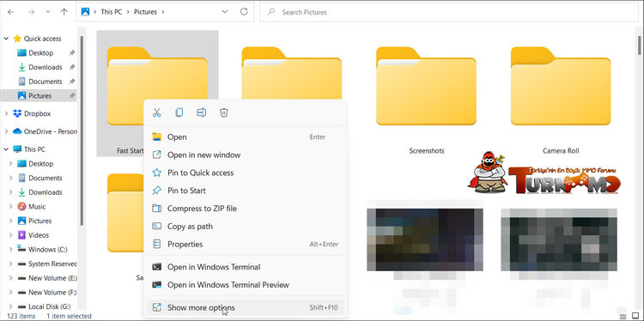Navigate back with the back arrow
This screenshot has width=644, height=321.
coord(10,12)
